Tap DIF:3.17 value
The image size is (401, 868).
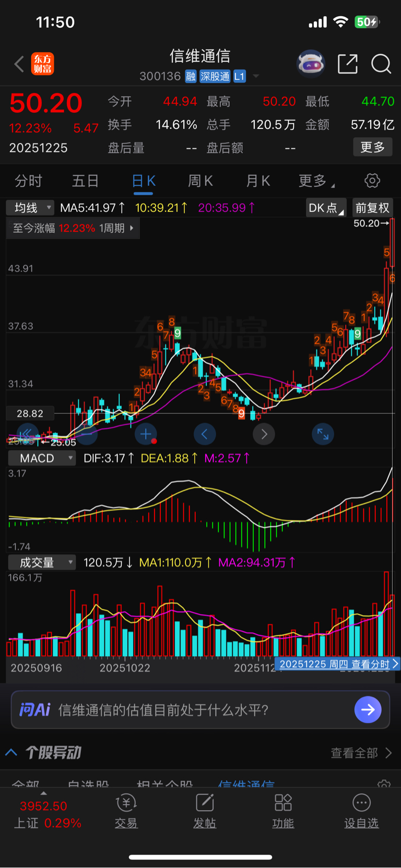109,458
